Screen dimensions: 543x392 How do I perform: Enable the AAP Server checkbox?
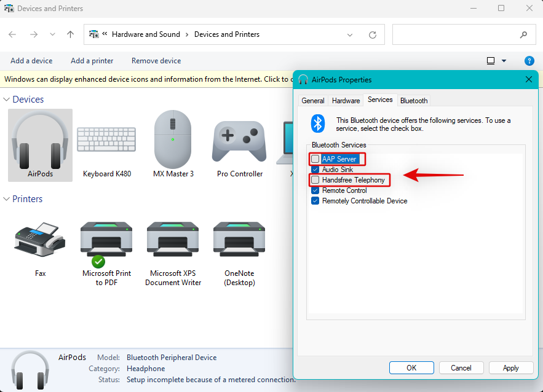[315, 159]
